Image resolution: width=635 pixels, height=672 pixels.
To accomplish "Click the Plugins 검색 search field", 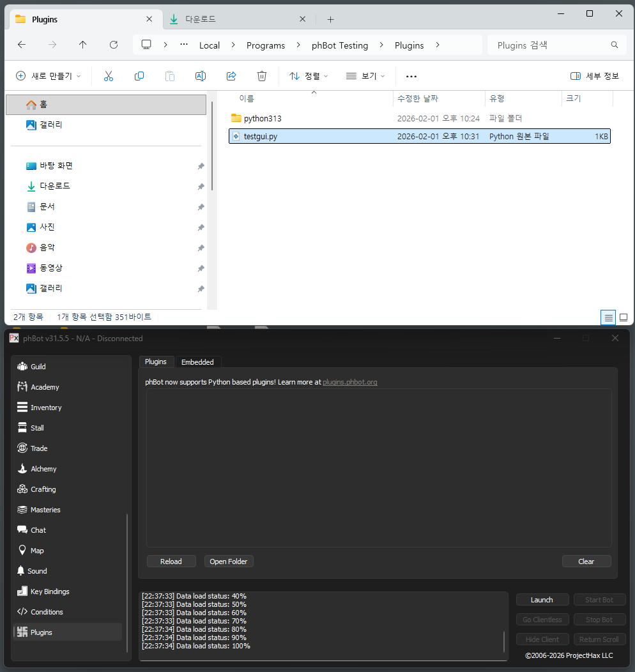I will click(x=549, y=45).
